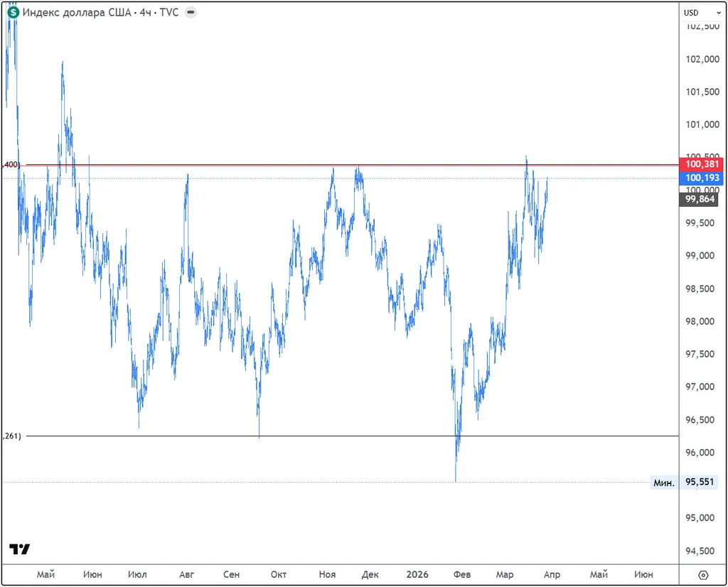Click the green dollar symbol icon
728x587 pixels.
click(14, 12)
